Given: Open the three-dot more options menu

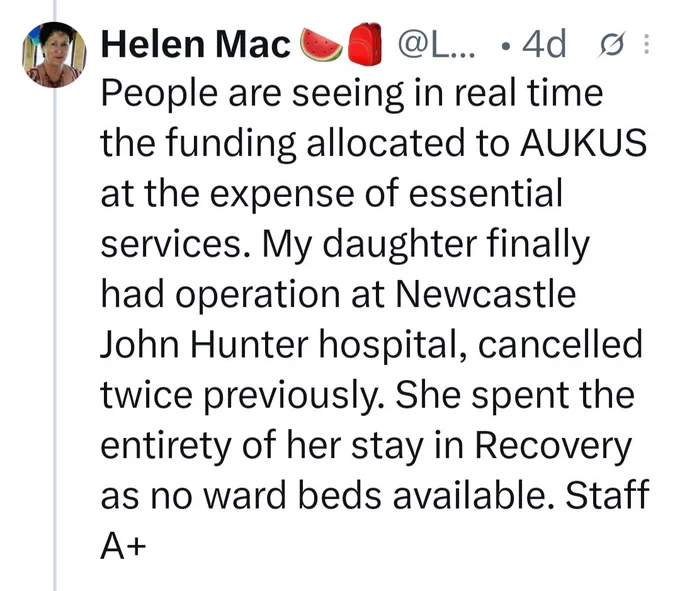Looking at the screenshot, I should pos(646,44).
